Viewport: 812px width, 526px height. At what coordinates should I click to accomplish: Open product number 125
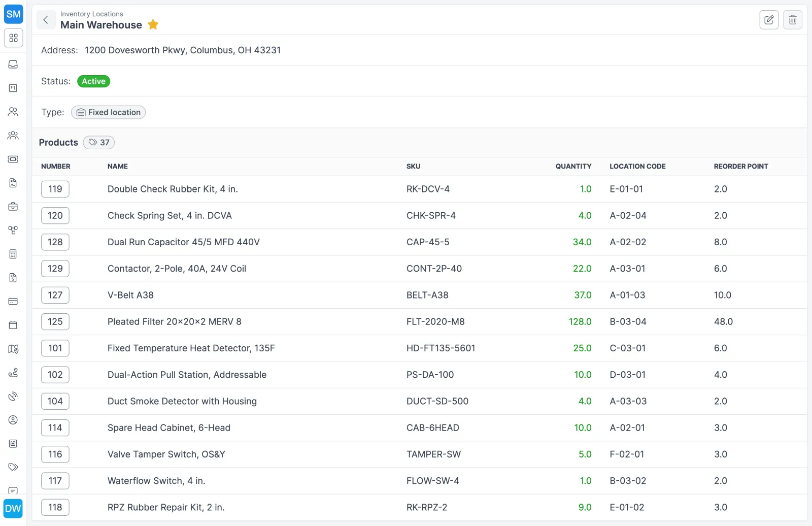(55, 321)
